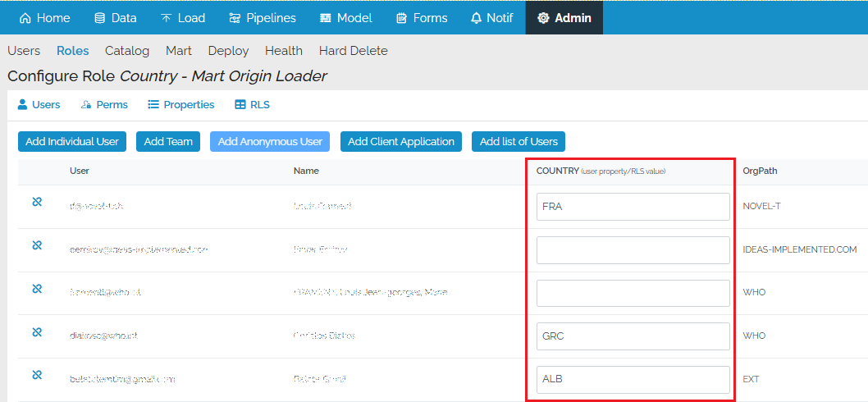
Task: Edit the COUNTRY field containing ALB
Action: pyautogui.click(x=633, y=379)
